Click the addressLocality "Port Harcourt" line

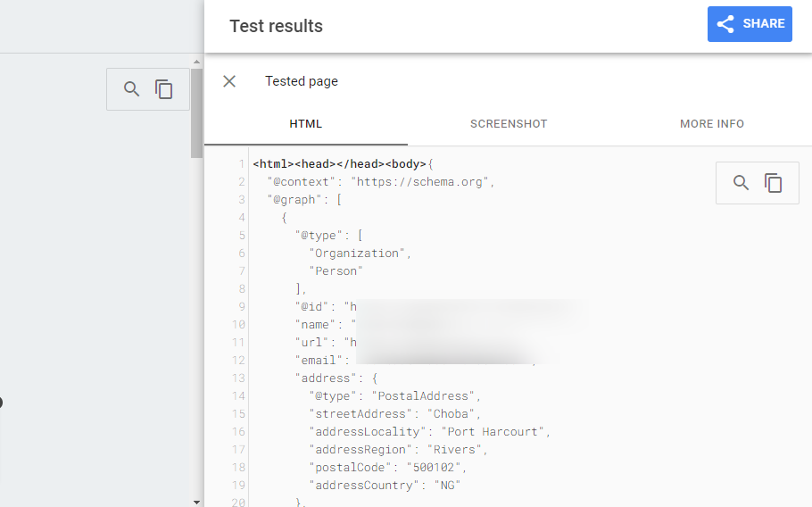coord(429,432)
